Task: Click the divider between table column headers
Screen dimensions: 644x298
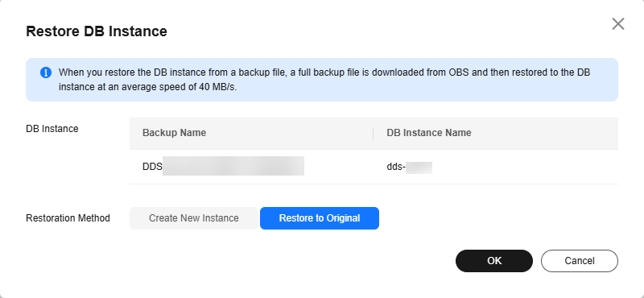Action: (x=374, y=133)
